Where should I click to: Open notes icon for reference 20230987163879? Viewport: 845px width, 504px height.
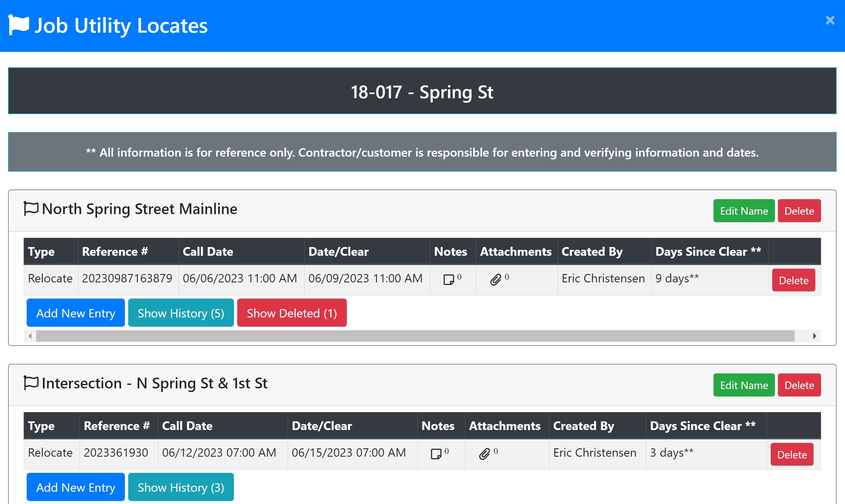tap(449, 279)
